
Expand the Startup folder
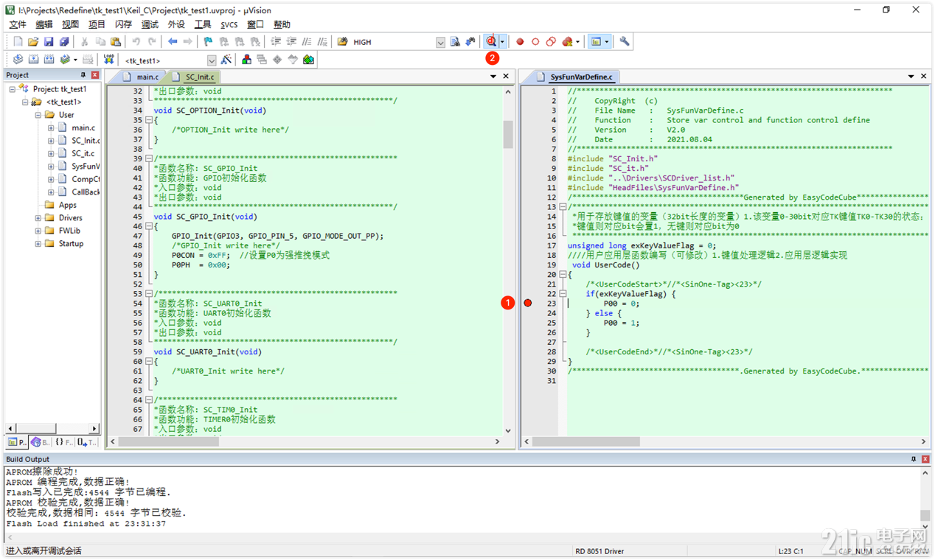pyautogui.click(x=38, y=244)
